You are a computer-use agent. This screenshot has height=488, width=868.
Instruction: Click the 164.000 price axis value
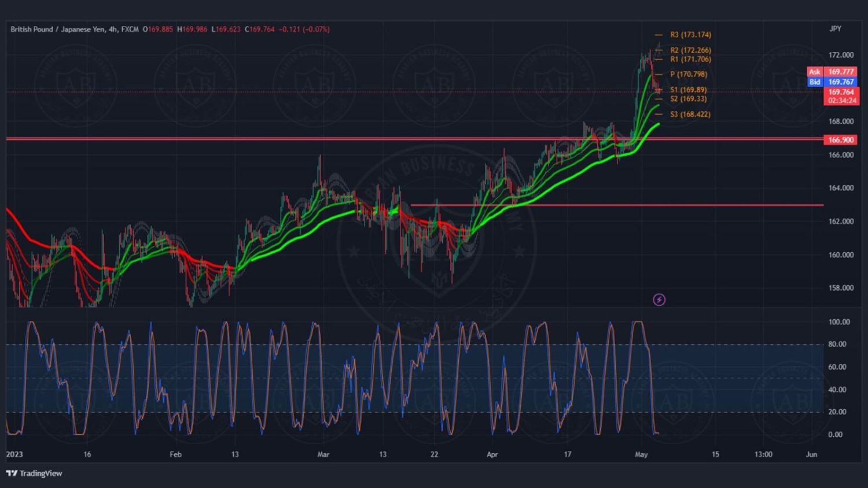[841, 188]
